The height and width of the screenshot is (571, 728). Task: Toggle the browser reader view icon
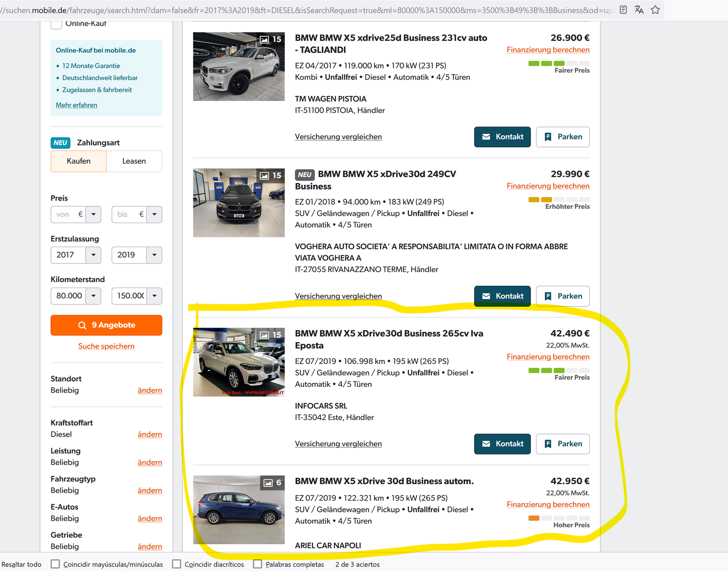point(623,10)
